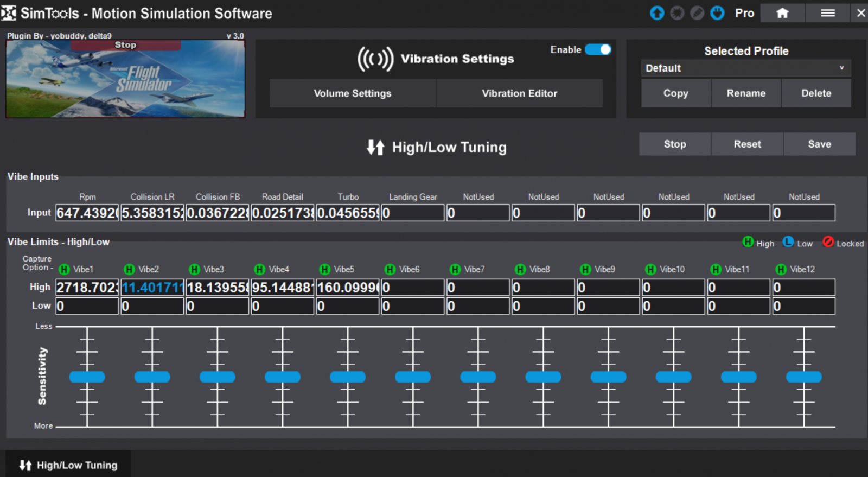The image size is (868, 477).
Task: Open the Vibration Editor
Action: [x=519, y=93]
